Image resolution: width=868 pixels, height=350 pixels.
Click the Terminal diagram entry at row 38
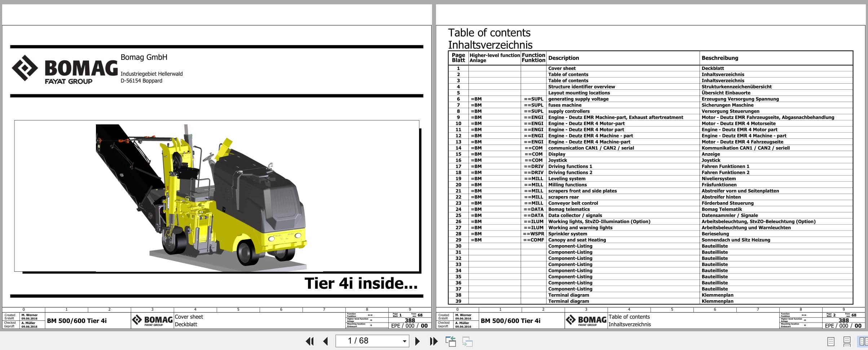pyautogui.click(x=571, y=295)
